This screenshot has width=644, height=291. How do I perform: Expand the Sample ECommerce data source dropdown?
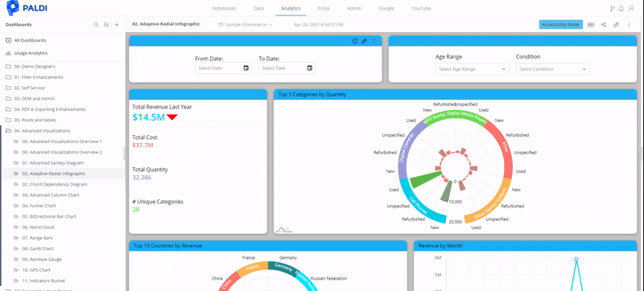[246, 25]
